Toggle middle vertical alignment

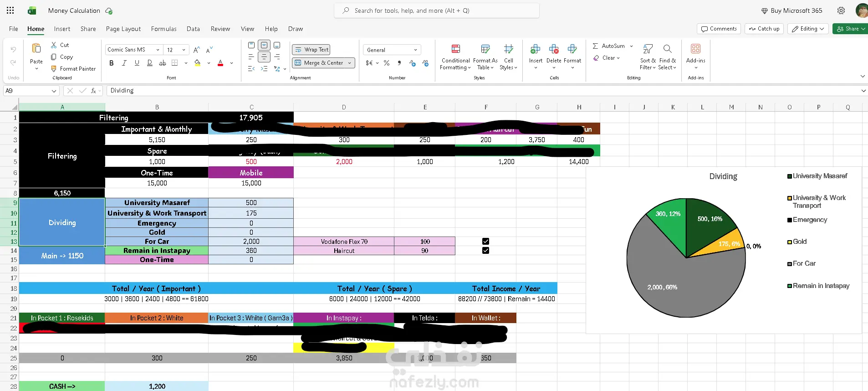click(x=264, y=45)
